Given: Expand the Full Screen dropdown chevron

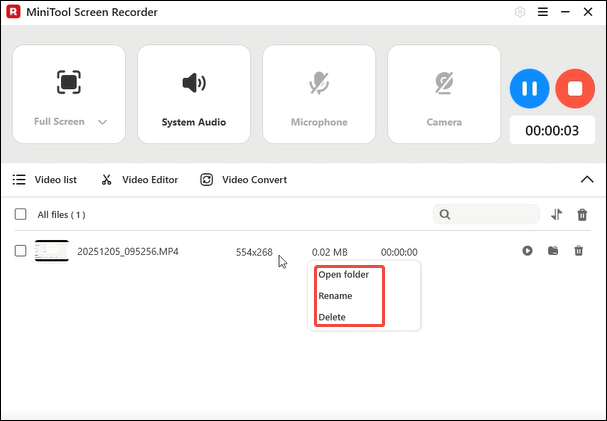Looking at the screenshot, I should point(102,122).
